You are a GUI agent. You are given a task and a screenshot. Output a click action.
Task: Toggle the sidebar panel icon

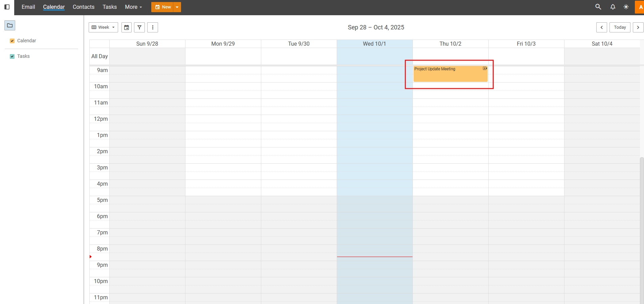click(7, 7)
